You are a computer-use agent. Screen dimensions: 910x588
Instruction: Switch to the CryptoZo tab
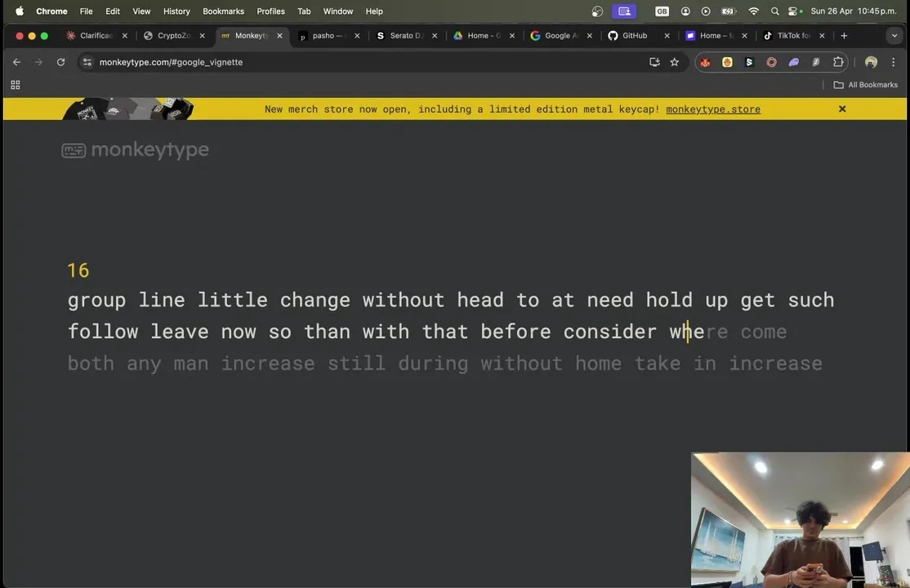(x=174, y=35)
